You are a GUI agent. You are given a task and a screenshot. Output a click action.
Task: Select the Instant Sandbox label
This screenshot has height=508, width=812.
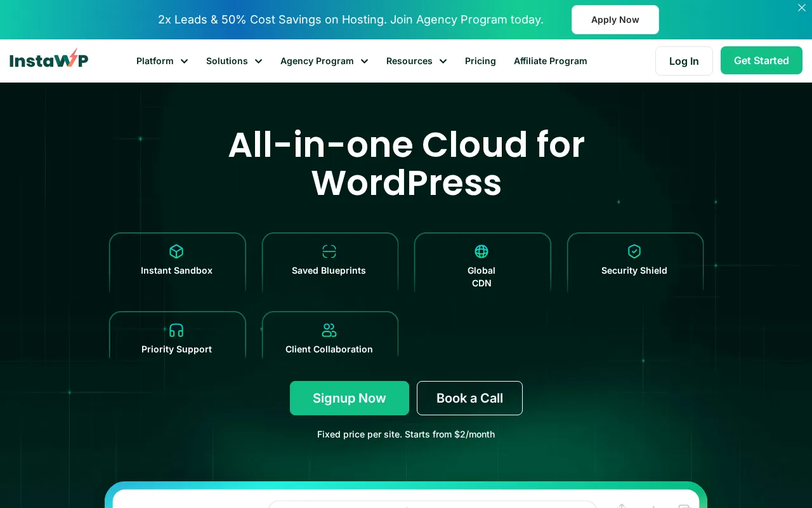(x=176, y=271)
